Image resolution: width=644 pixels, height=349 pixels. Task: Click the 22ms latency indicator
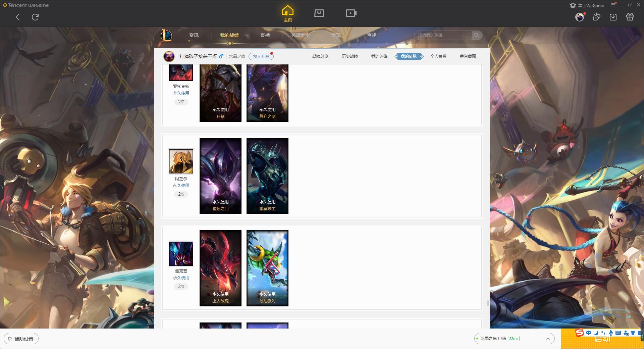[x=514, y=339]
